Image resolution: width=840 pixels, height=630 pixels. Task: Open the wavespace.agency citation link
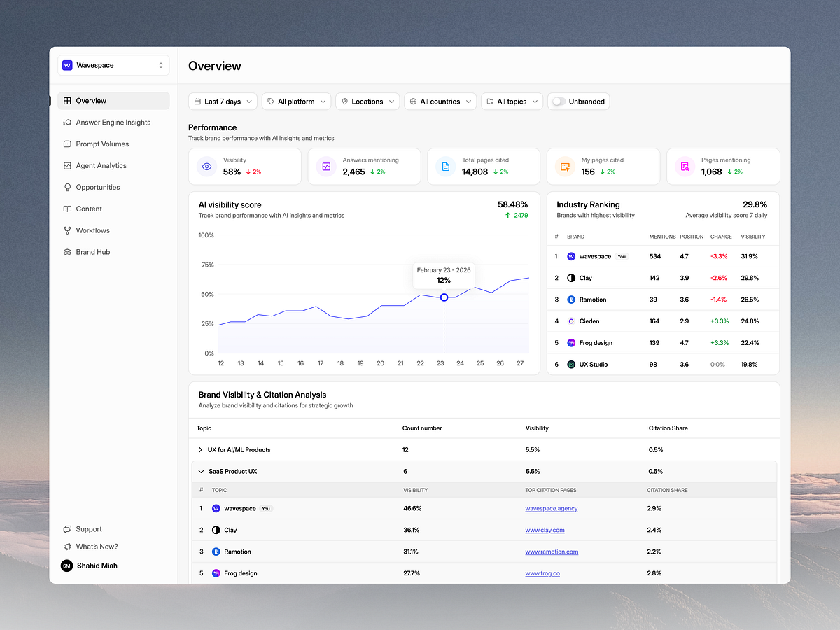(551, 508)
